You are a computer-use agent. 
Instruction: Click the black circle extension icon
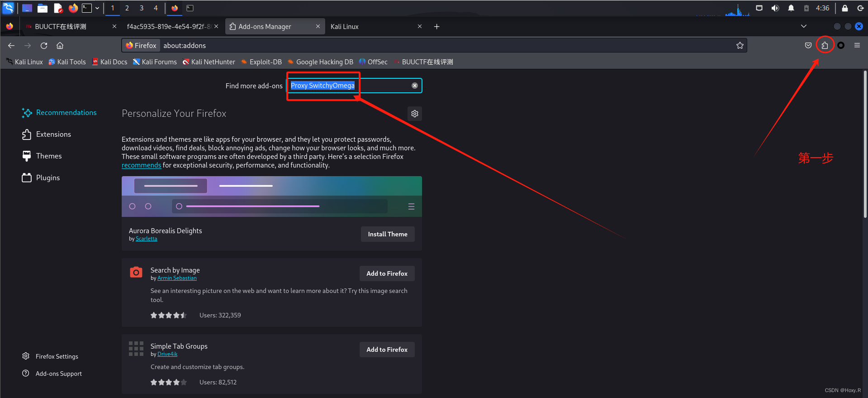(x=841, y=45)
